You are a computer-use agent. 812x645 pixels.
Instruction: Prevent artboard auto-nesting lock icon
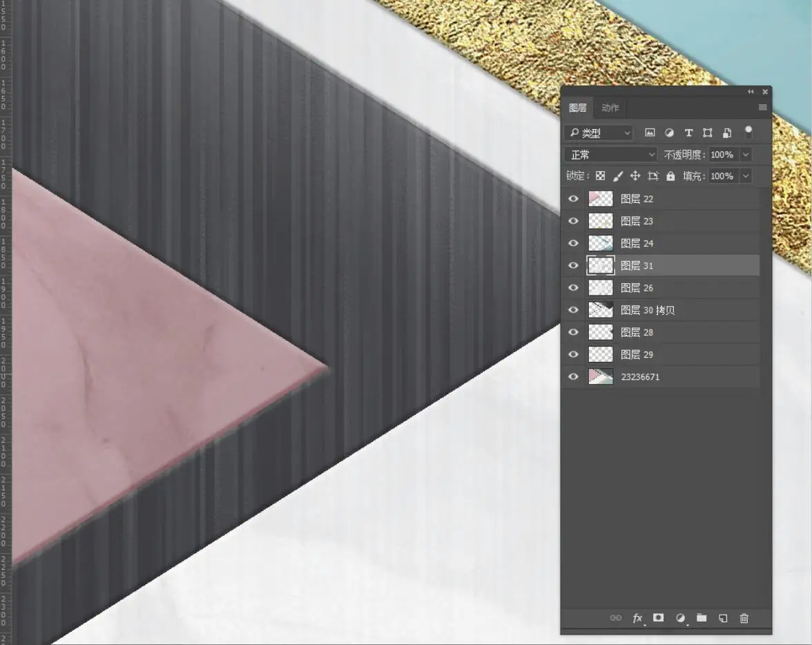653,176
